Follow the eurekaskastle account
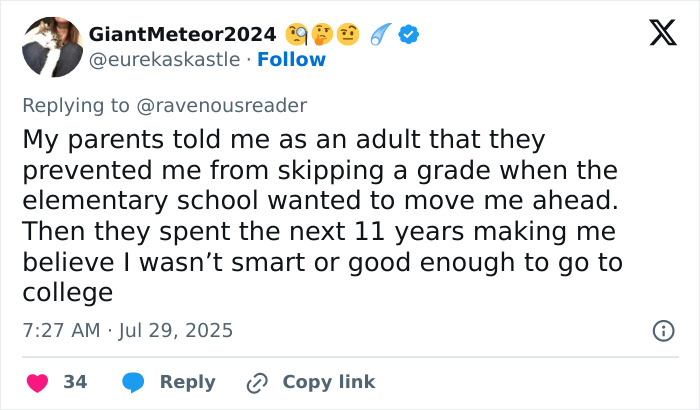This screenshot has height=410, width=700. click(x=291, y=59)
